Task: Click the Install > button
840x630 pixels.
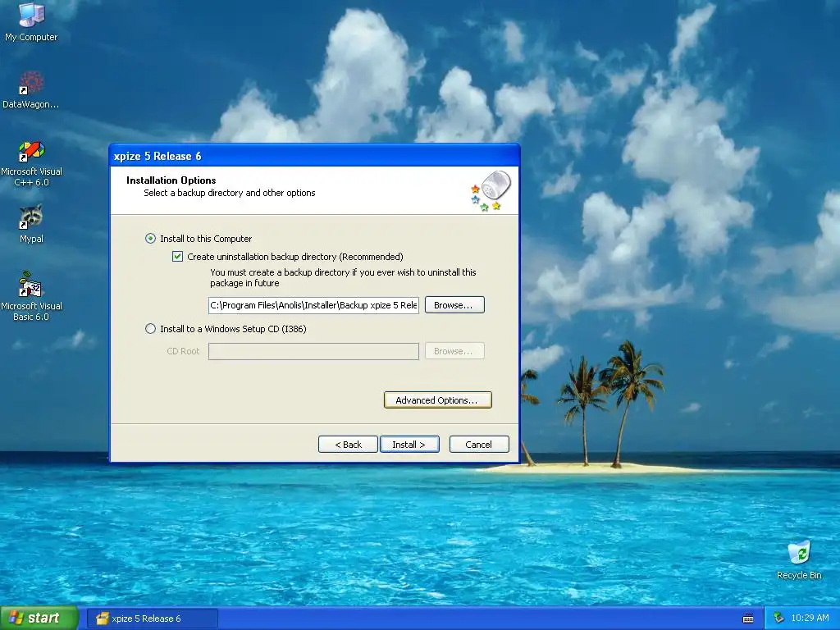Action: click(x=409, y=445)
